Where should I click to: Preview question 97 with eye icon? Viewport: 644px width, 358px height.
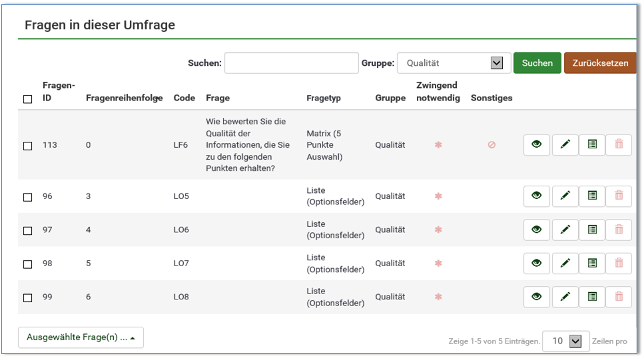(x=536, y=230)
